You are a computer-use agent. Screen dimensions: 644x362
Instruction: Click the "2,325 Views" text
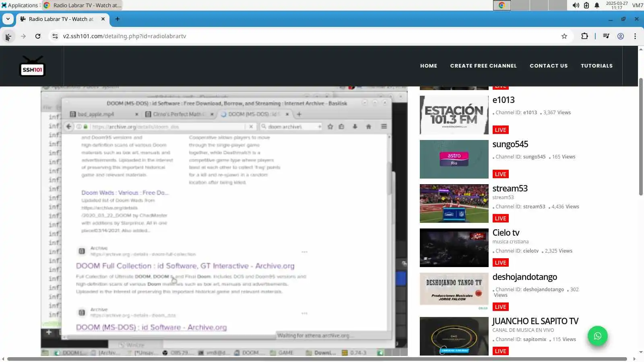(x=559, y=251)
